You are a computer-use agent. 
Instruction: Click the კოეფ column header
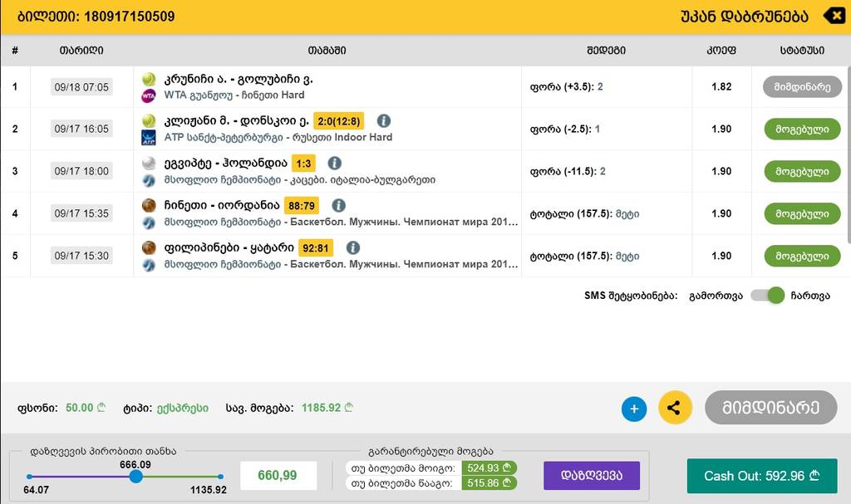click(721, 51)
